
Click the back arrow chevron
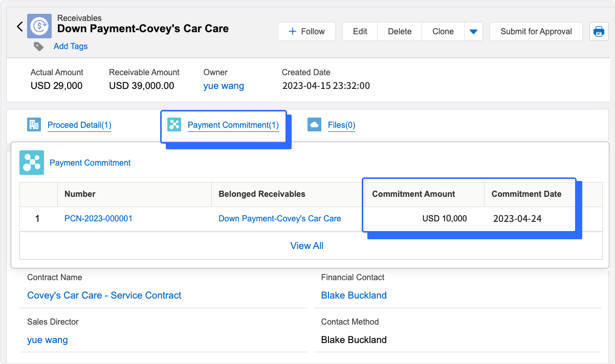pos(20,27)
